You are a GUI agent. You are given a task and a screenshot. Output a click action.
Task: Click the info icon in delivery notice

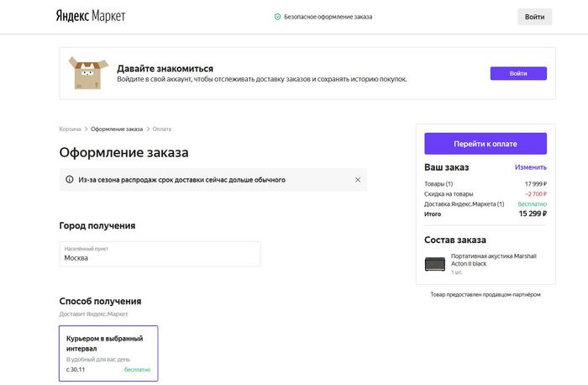click(70, 179)
